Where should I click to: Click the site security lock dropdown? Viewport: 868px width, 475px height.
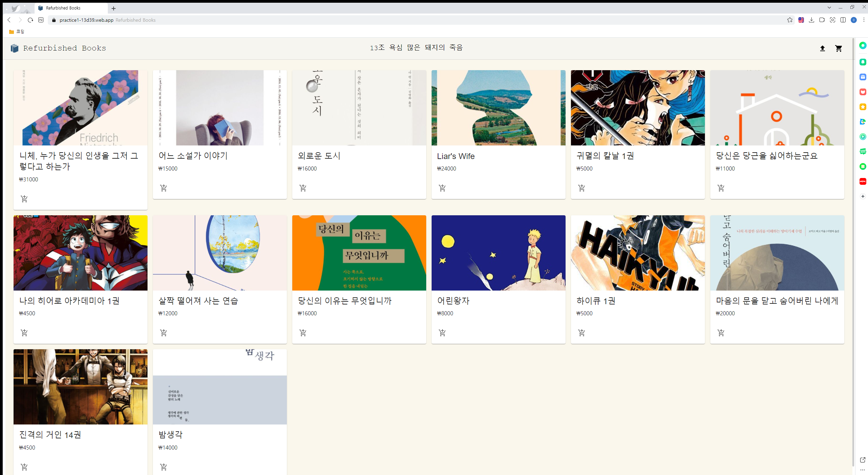tap(54, 20)
